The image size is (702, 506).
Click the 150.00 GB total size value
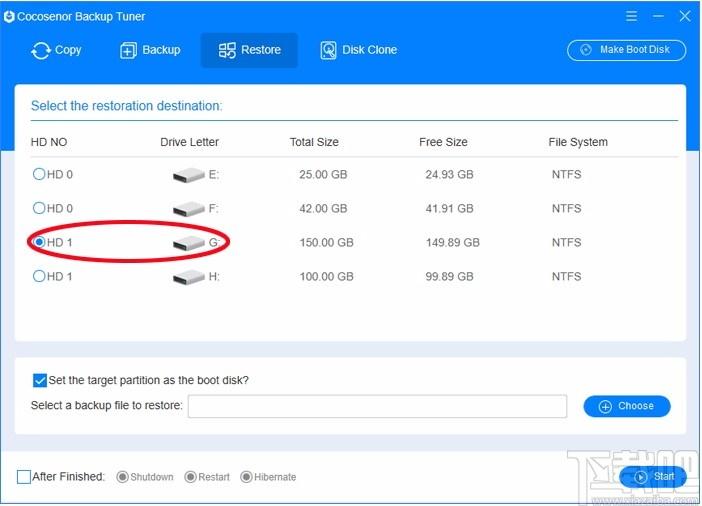326,243
